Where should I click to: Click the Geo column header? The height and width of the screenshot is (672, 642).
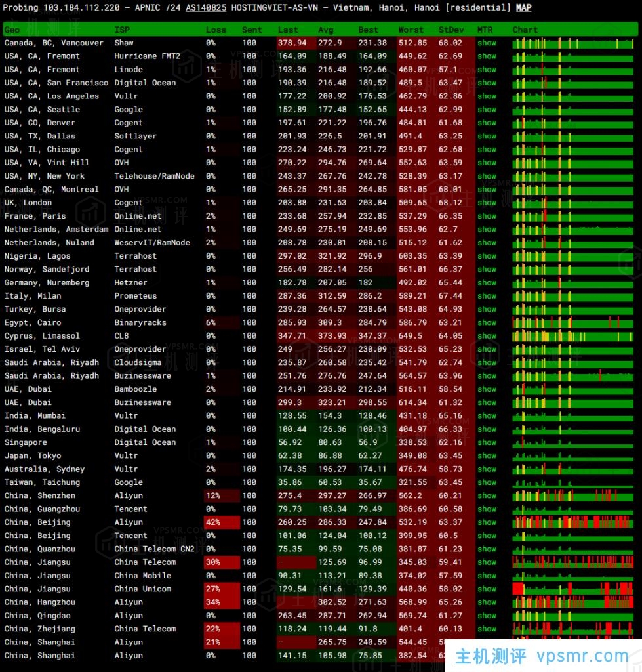tap(12, 30)
